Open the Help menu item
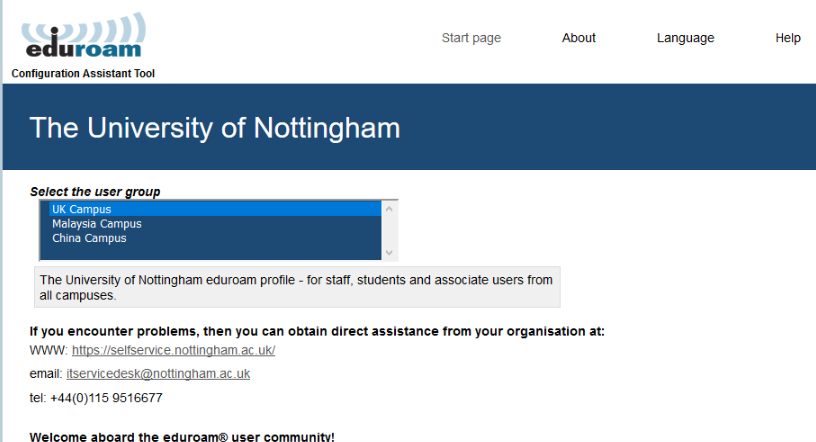The image size is (816, 442). pos(787,38)
